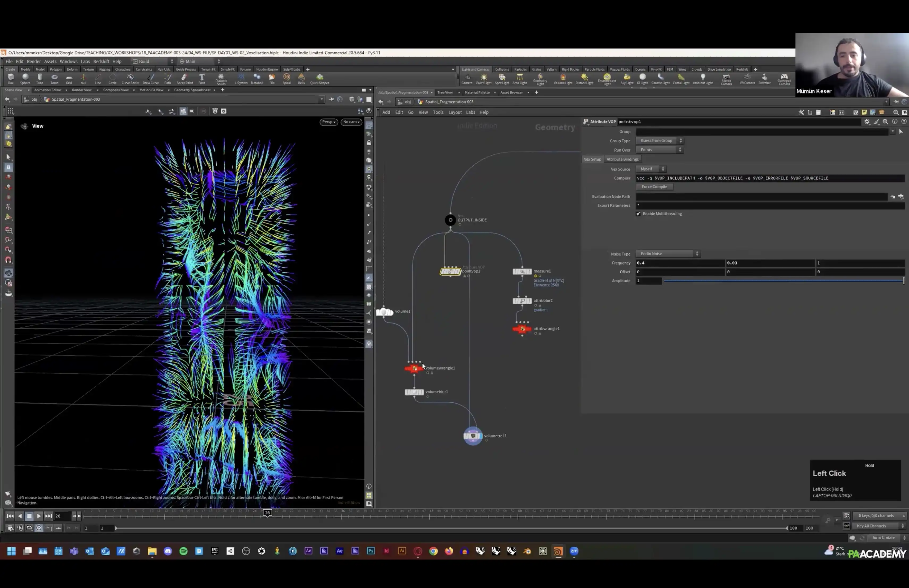Open the No cam camera dropdown
Viewport: 909px width, 588px height.
click(351, 122)
